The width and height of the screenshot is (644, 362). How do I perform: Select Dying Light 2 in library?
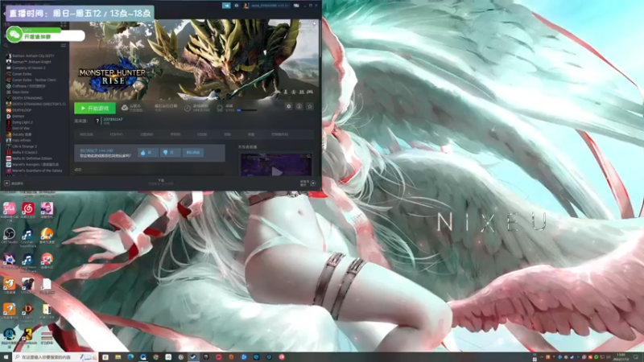click(23, 122)
